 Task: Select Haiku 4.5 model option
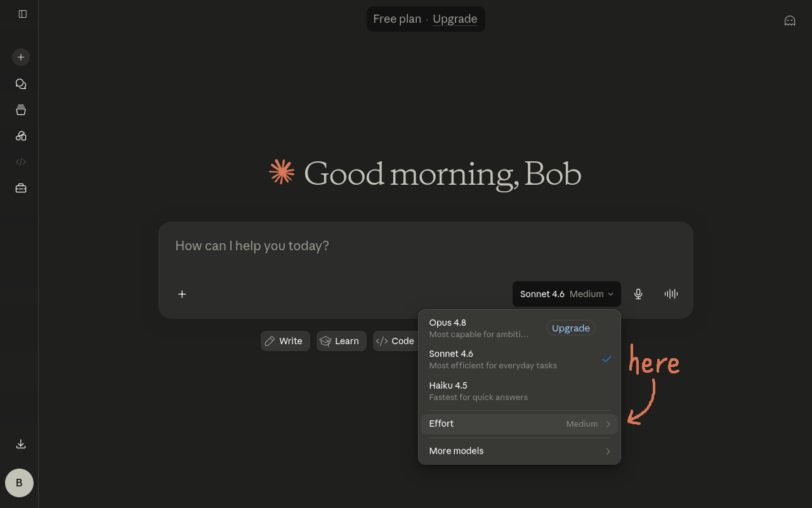pos(520,391)
